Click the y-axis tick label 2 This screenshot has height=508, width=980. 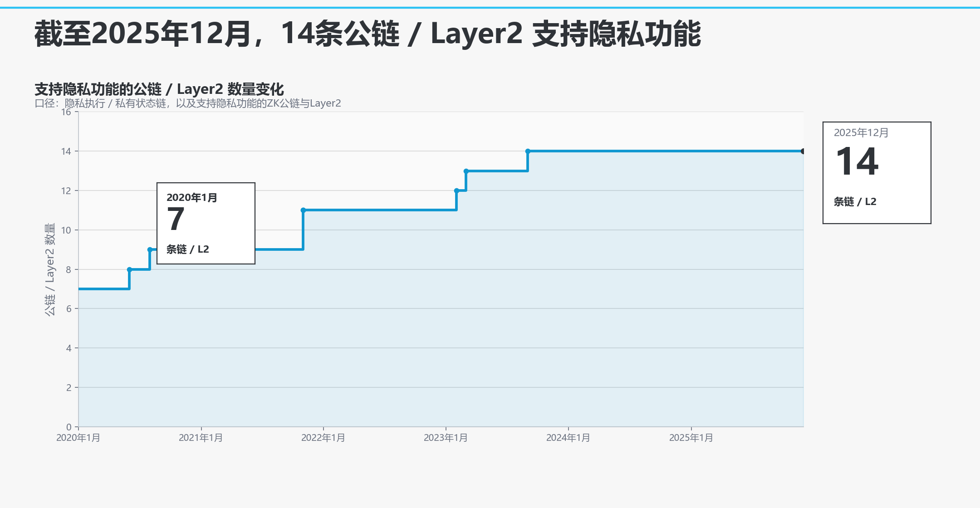[69, 388]
